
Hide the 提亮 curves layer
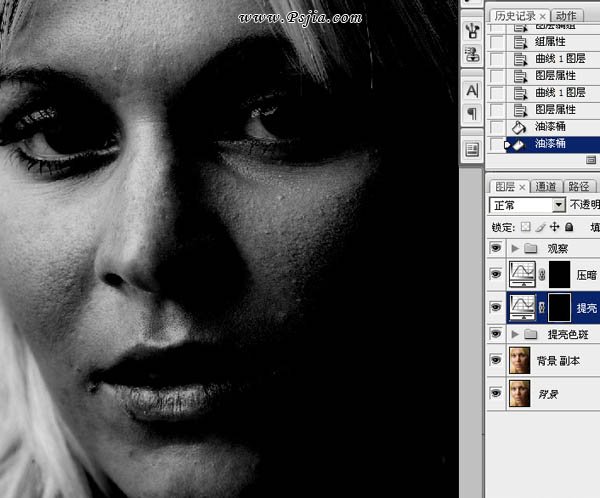496,307
